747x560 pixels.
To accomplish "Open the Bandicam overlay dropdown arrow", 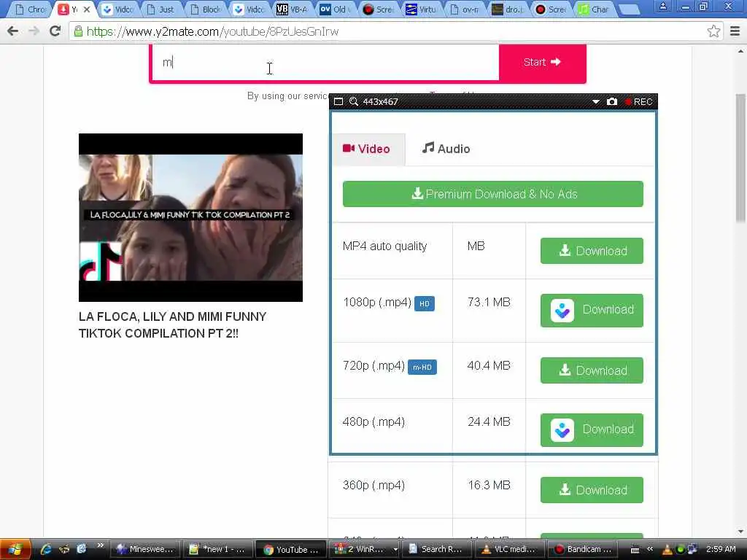I will click(595, 101).
